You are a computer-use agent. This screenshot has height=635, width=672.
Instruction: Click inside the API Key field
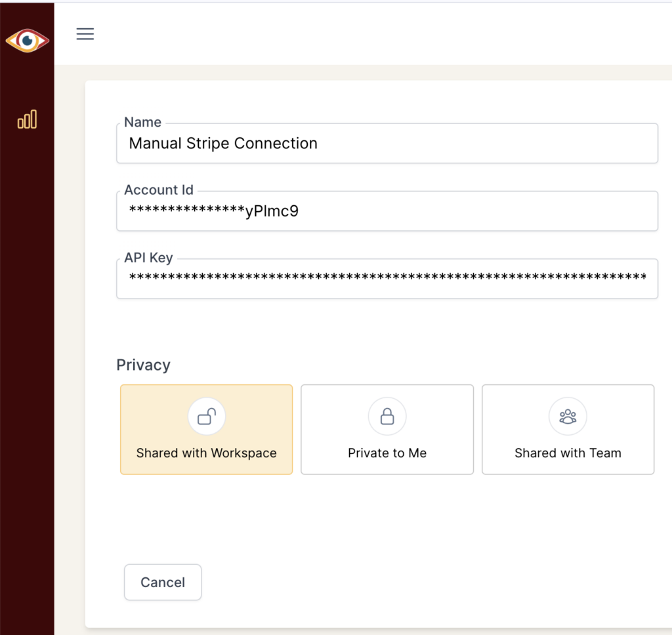point(387,278)
